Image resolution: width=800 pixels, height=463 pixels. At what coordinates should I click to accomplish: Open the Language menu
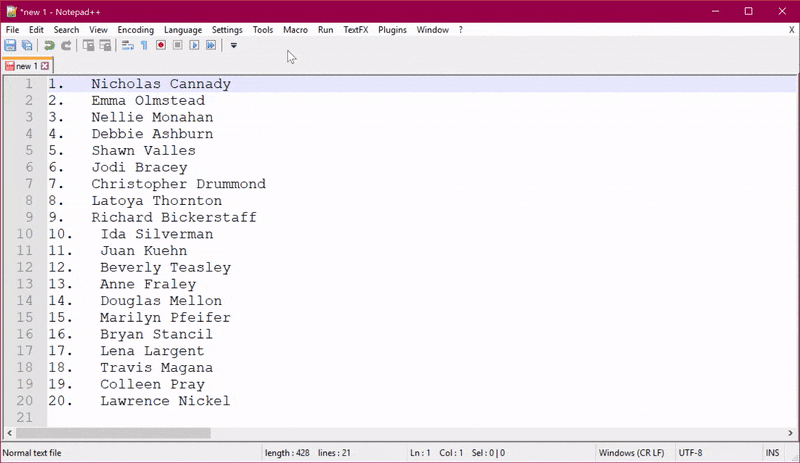click(184, 30)
